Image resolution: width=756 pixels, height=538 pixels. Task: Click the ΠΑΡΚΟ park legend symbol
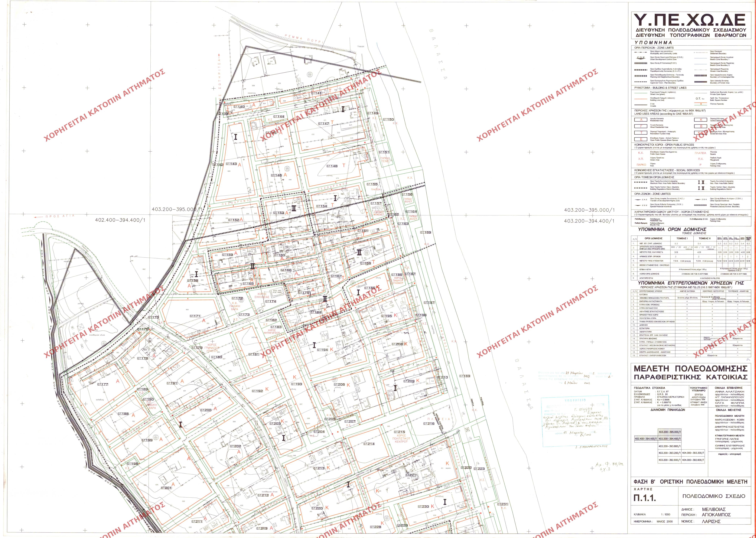[641, 165]
